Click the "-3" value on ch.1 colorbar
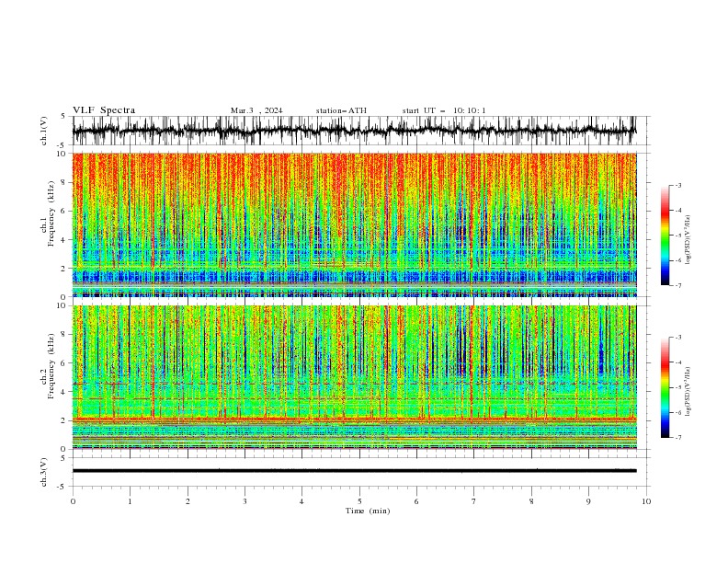The height and width of the screenshot is (563, 728). [677, 185]
